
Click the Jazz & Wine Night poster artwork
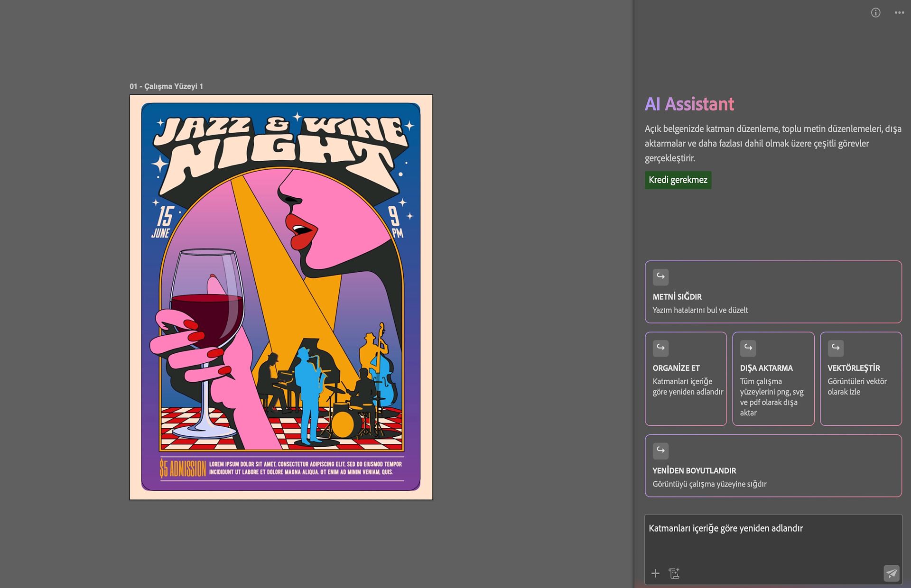(281, 297)
